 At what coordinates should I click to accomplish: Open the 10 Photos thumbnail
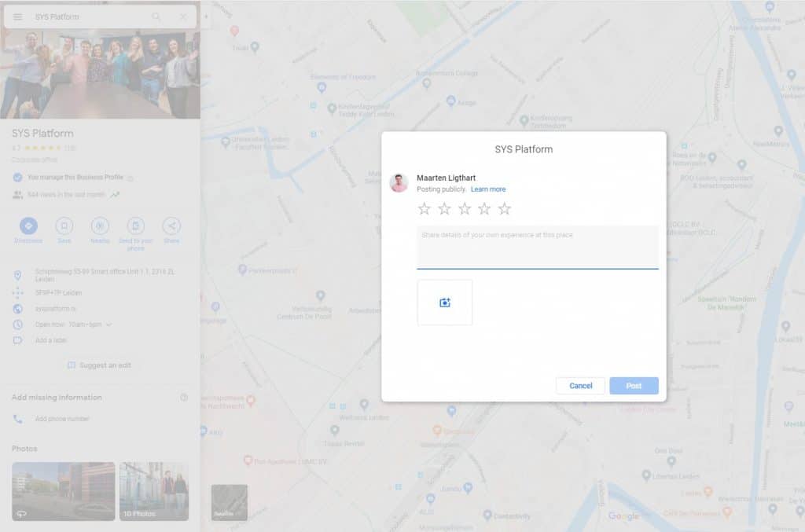pyautogui.click(x=154, y=491)
